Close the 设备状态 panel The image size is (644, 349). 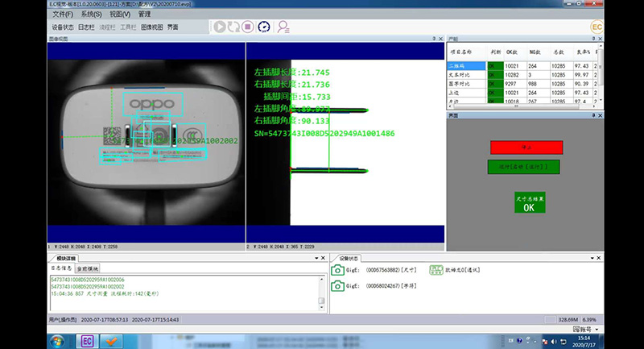(x=598, y=258)
